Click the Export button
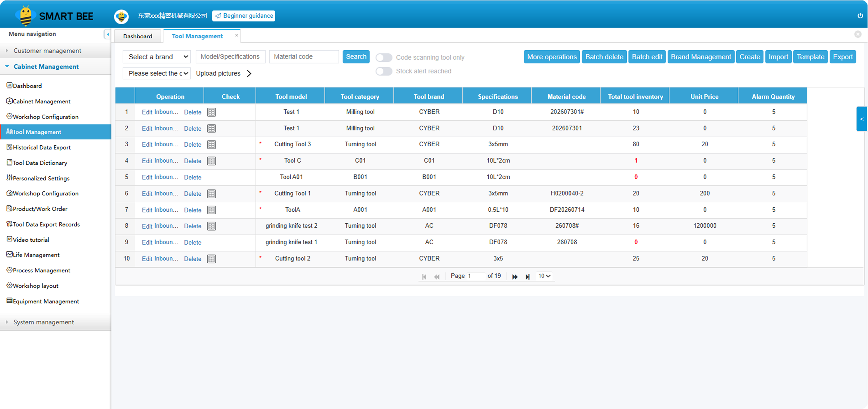The height and width of the screenshot is (409, 868). (843, 57)
